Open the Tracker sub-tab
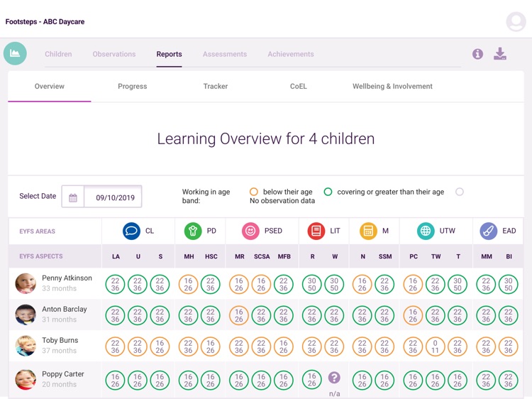This screenshot has height=399, width=532. 216,86
